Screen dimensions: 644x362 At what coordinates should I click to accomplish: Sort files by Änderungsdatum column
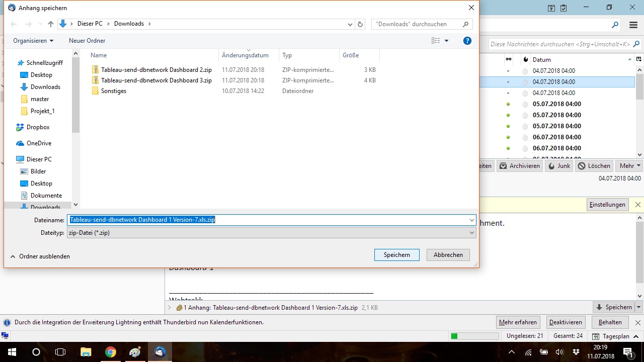[245, 55]
